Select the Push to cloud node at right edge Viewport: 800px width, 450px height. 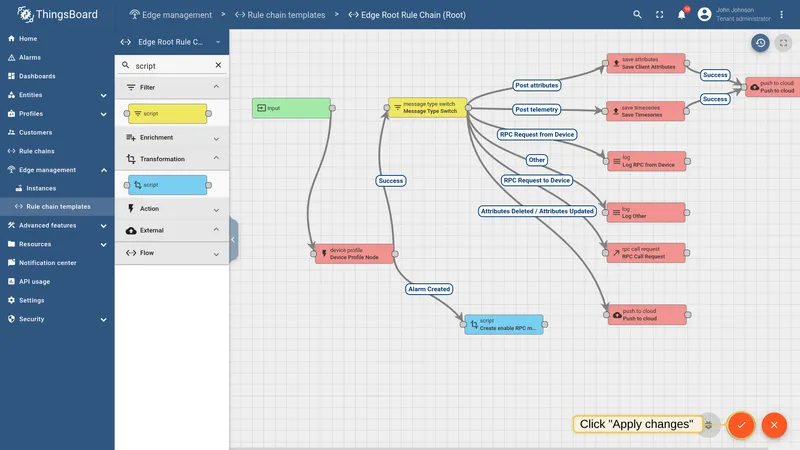pyautogui.click(x=773, y=87)
